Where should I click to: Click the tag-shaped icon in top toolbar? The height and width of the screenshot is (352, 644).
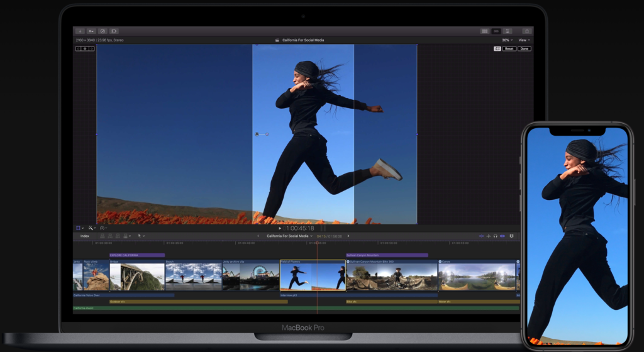tap(114, 31)
